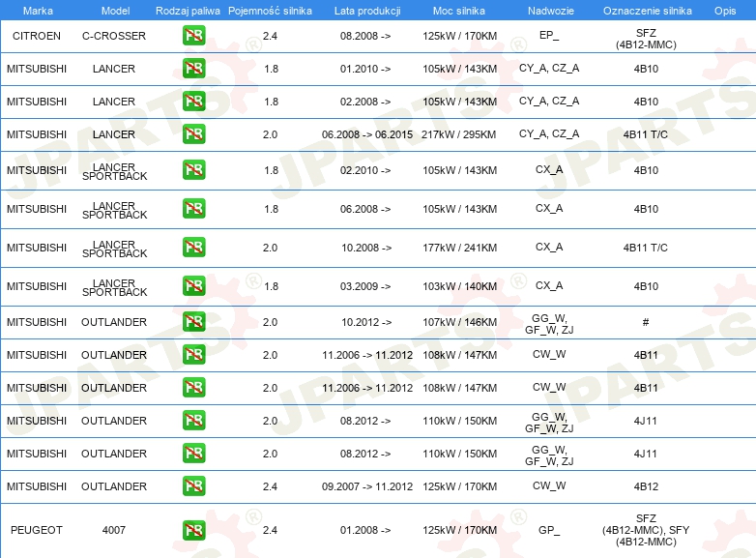The width and height of the screenshot is (756, 558).
Task: Click LANCER SPORTBACK model in 10.2008 row
Action: click(114, 249)
